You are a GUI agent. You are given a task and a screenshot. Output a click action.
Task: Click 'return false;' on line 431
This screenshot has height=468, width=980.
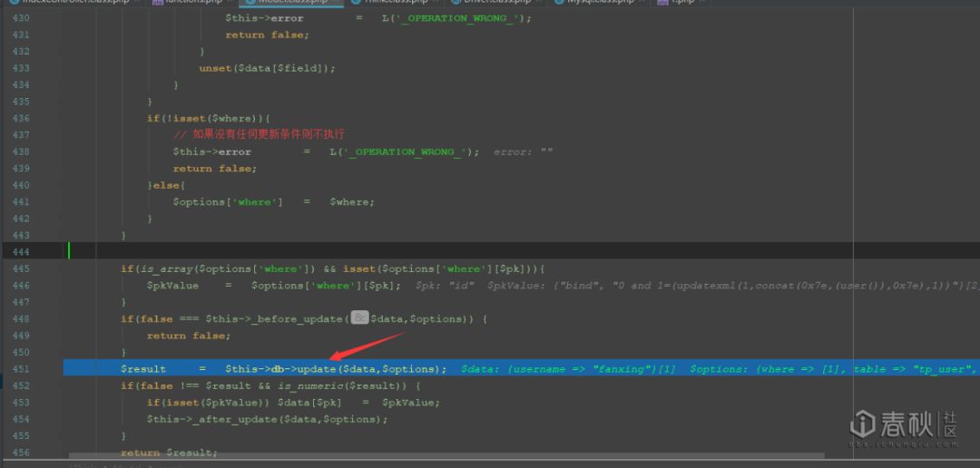[x=268, y=35]
